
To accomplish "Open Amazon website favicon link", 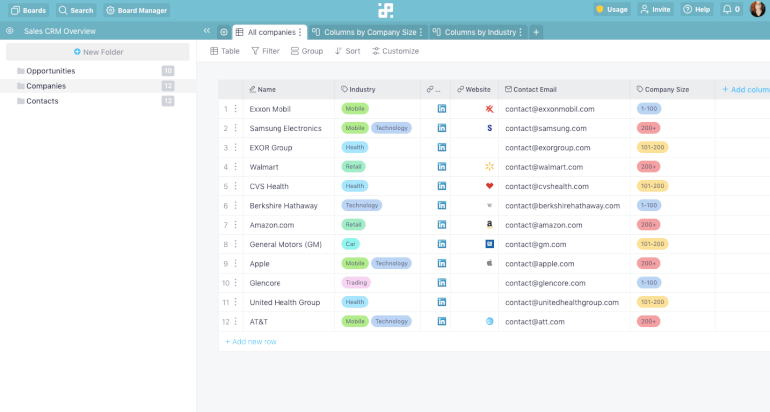I will [490, 225].
